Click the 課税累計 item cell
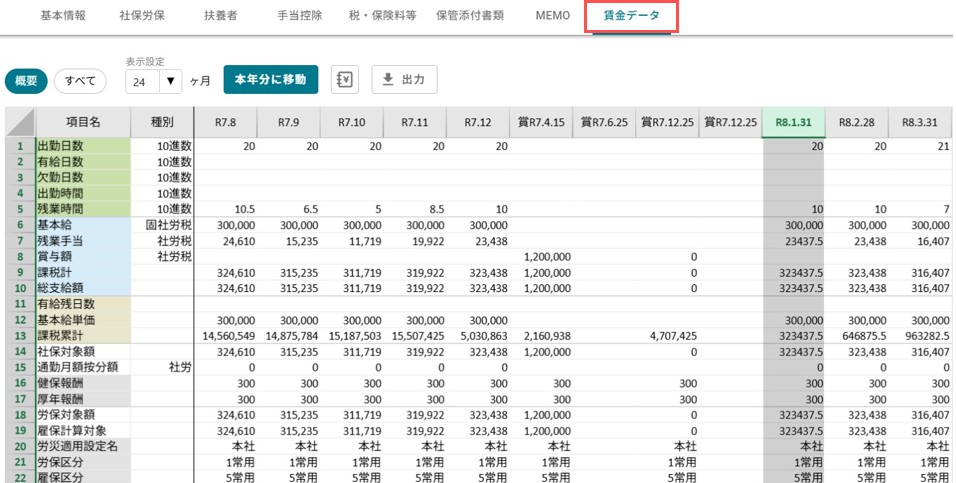The width and height of the screenshot is (956, 483). coord(83,336)
